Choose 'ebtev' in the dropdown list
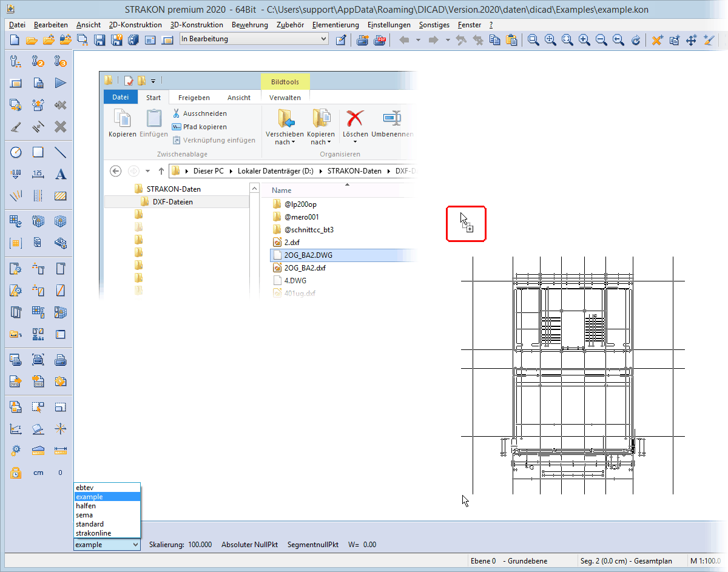728x572 pixels. pos(107,488)
